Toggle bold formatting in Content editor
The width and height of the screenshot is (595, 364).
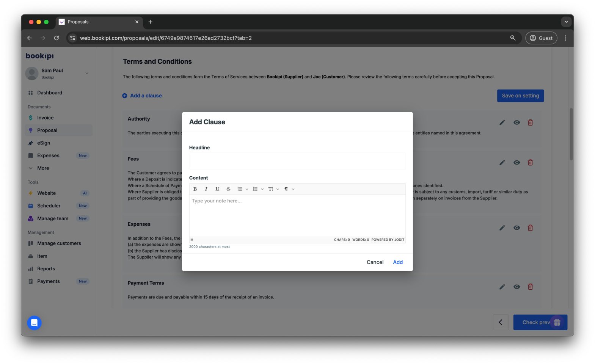(x=195, y=189)
